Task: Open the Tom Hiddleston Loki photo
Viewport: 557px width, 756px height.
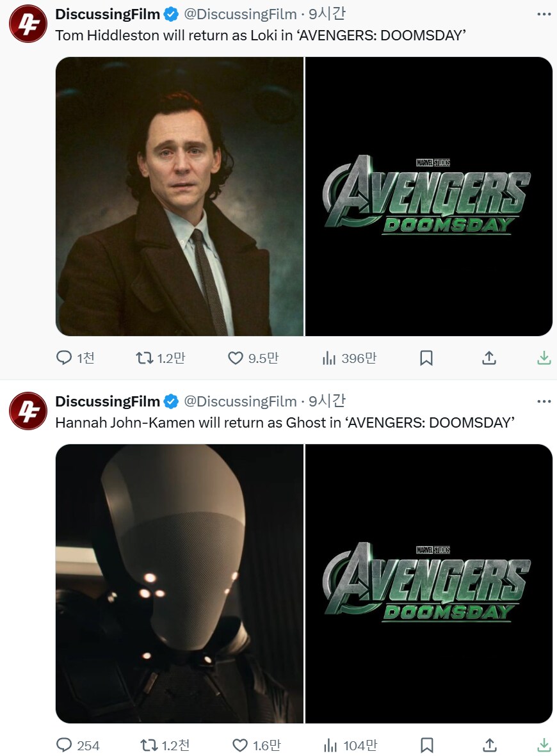Action: [x=179, y=197]
